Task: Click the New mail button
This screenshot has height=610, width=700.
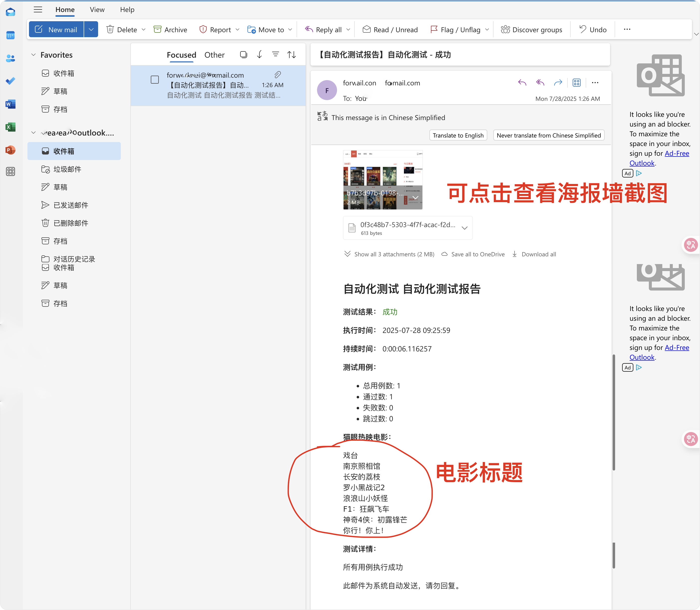Action: coord(56,30)
